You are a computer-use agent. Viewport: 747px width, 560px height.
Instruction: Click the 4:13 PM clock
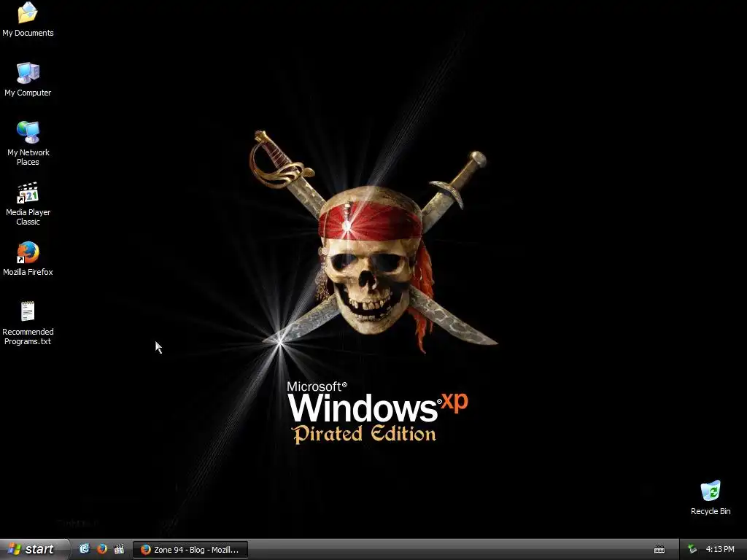pos(720,550)
